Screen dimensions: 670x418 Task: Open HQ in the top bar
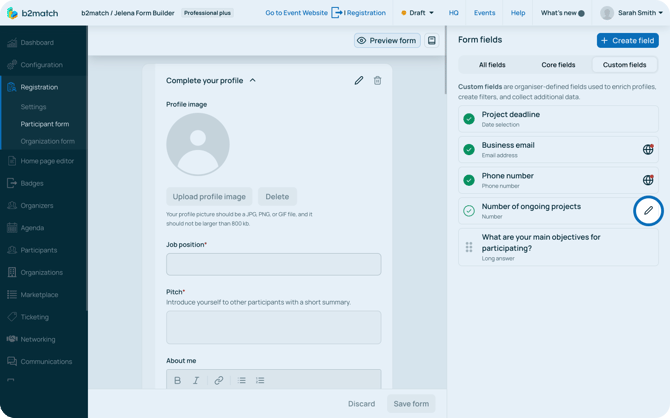453,13
